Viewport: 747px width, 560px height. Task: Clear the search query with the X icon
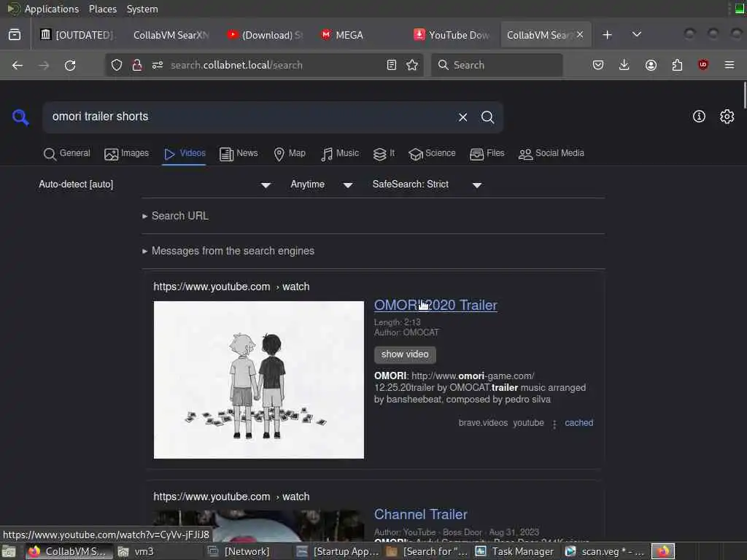pyautogui.click(x=462, y=117)
